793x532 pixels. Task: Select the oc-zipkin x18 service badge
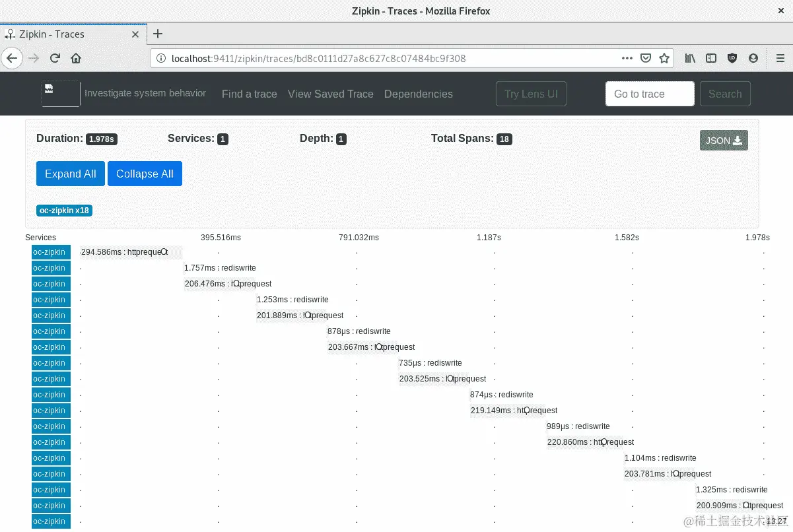(x=64, y=211)
